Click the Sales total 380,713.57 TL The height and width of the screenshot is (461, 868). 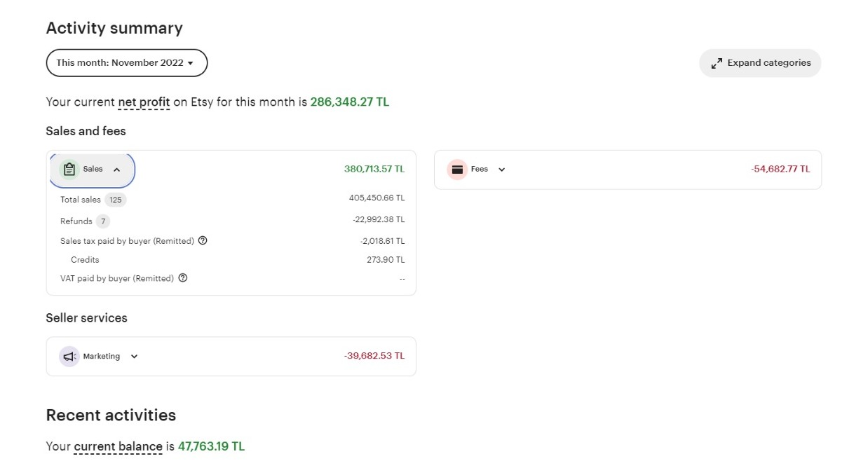(374, 170)
